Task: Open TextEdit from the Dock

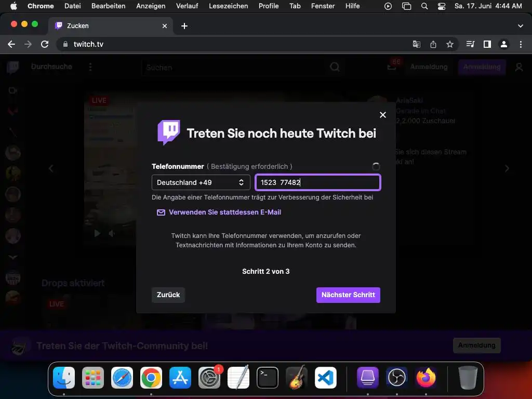Action: [x=238, y=378]
